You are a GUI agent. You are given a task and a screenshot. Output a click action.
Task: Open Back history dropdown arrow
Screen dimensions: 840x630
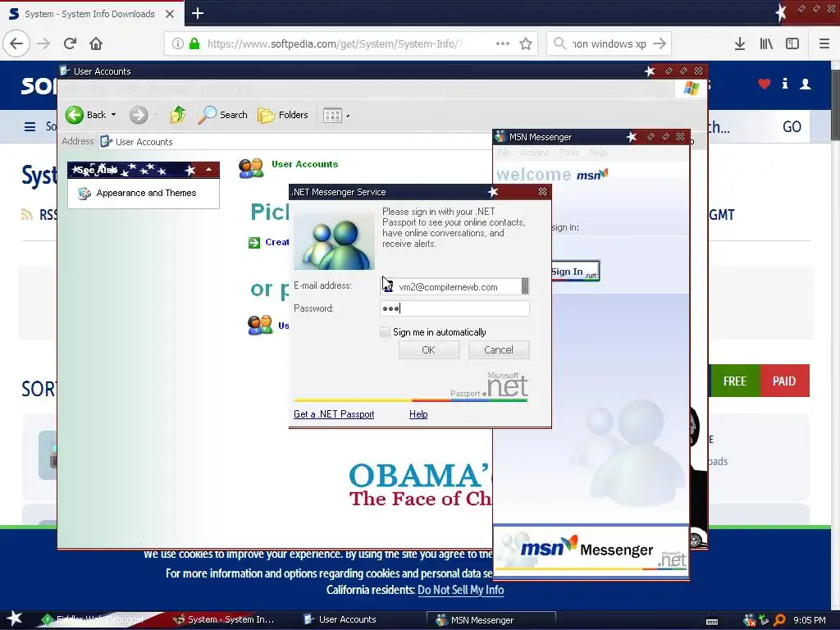(113, 115)
